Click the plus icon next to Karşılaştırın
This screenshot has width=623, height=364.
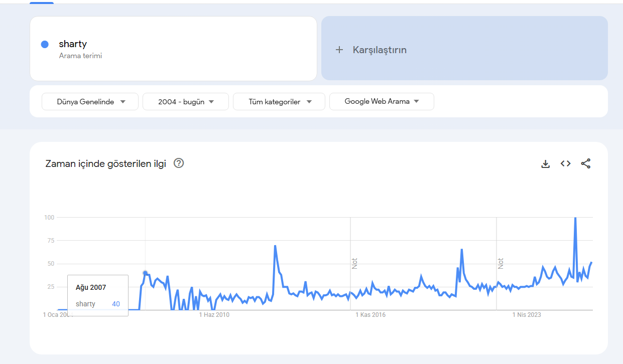point(339,50)
